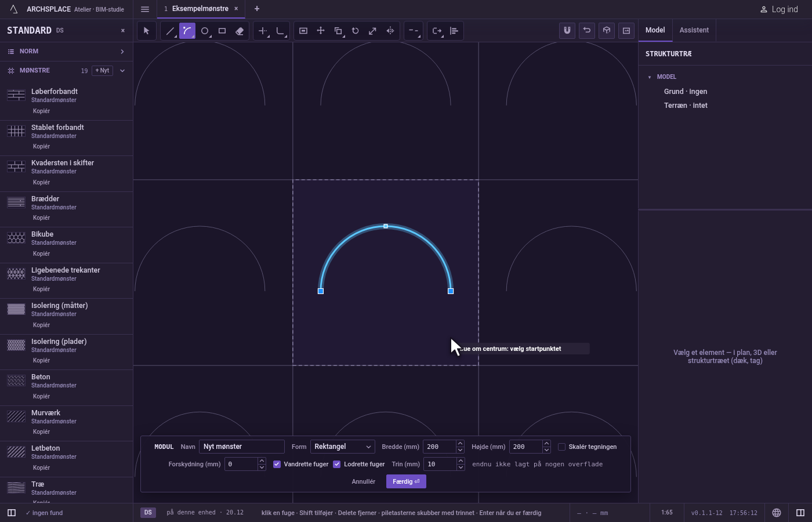
Task: Open the hamburger menu
Action: [145, 9]
